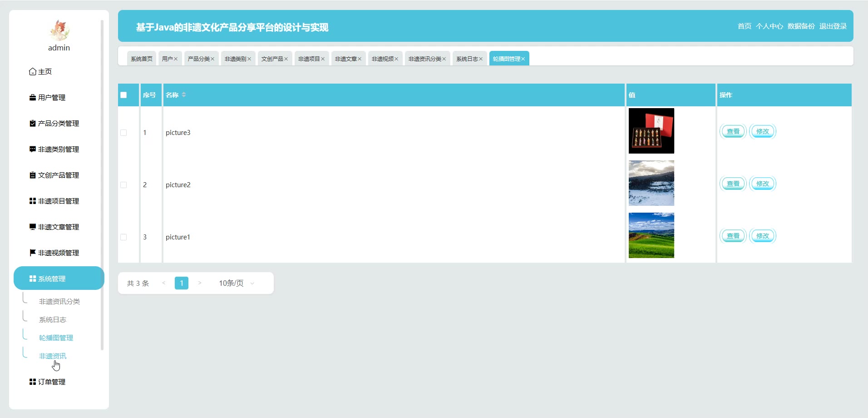
Task: Toggle the select-all checkbox in table header
Action: click(123, 95)
